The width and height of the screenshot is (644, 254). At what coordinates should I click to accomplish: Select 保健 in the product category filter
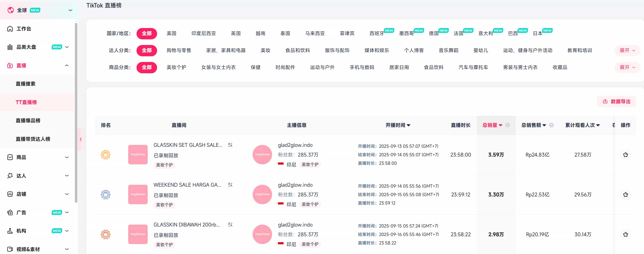point(255,67)
